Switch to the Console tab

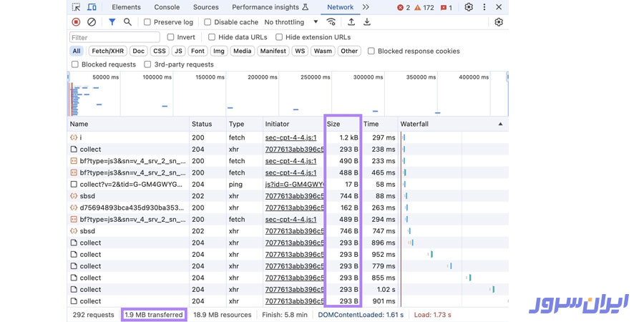(167, 7)
